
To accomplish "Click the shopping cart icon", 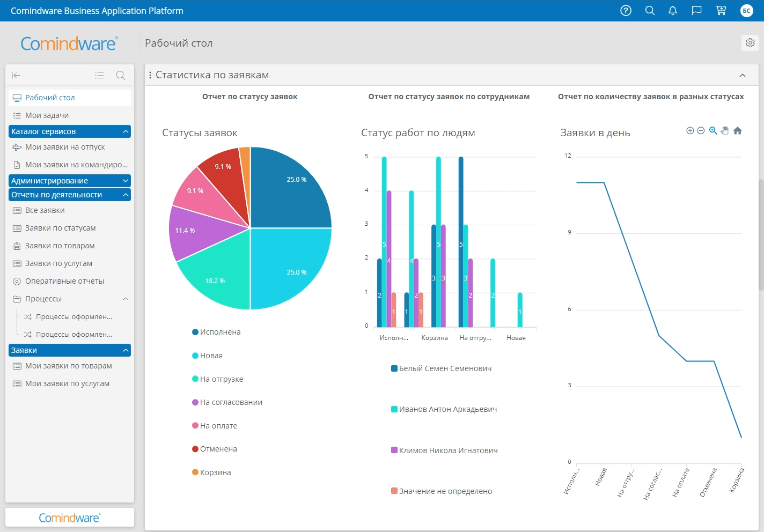I will 721,11.
